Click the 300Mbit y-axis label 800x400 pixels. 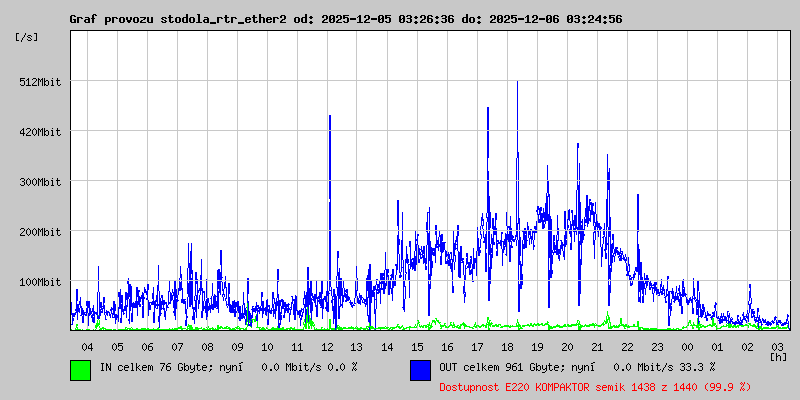(x=40, y=182)
